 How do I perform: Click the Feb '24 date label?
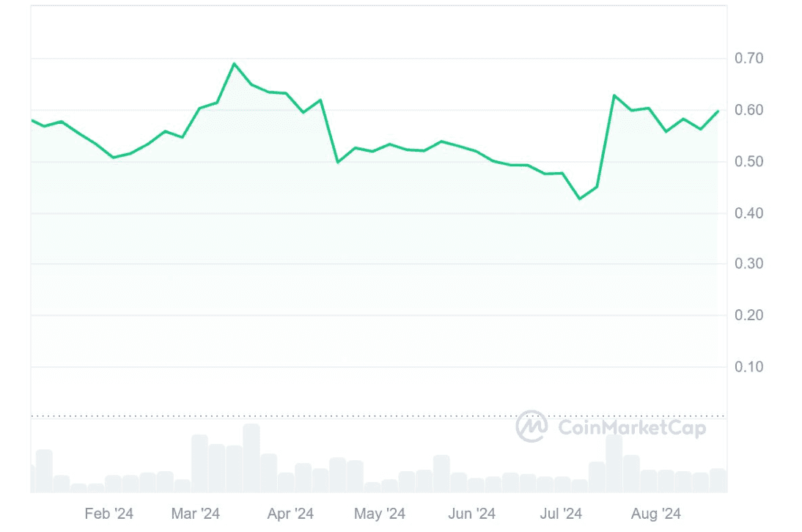click(x=109, y=514)
